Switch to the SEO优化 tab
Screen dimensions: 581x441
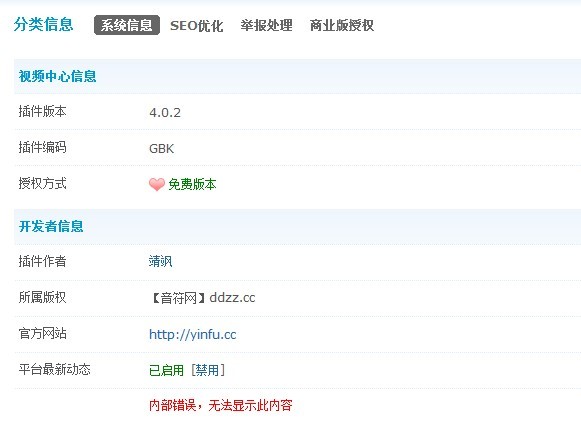click(x=196, y=26)
